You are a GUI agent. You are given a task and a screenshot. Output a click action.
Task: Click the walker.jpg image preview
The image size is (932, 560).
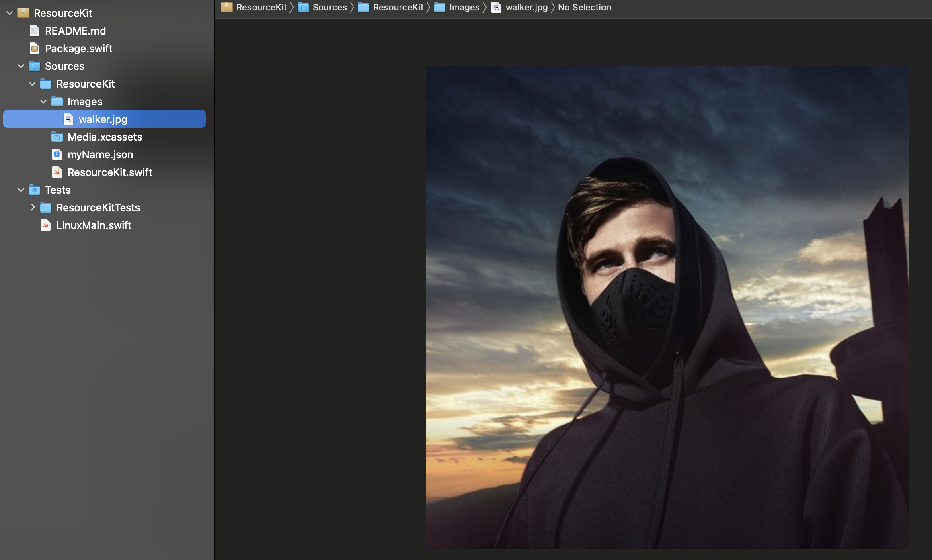point(667,307)
